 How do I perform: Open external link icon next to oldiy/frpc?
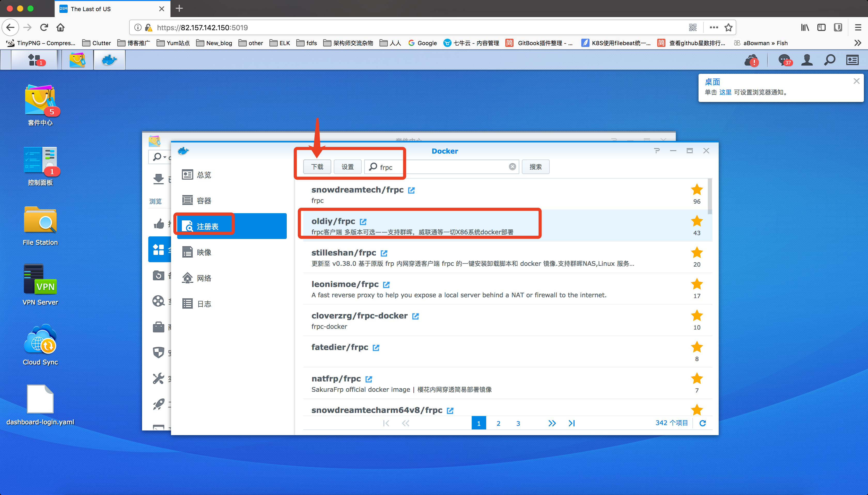click(x=363, y=222)
